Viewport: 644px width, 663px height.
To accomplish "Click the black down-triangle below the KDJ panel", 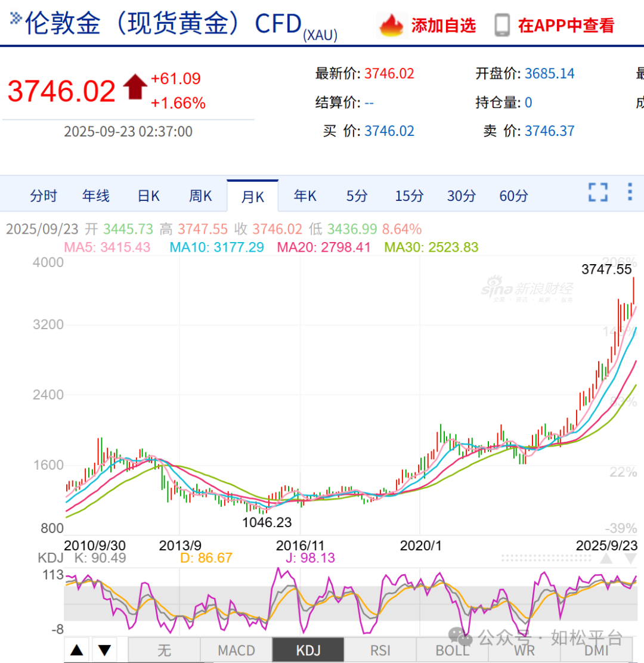I will 104,650.
